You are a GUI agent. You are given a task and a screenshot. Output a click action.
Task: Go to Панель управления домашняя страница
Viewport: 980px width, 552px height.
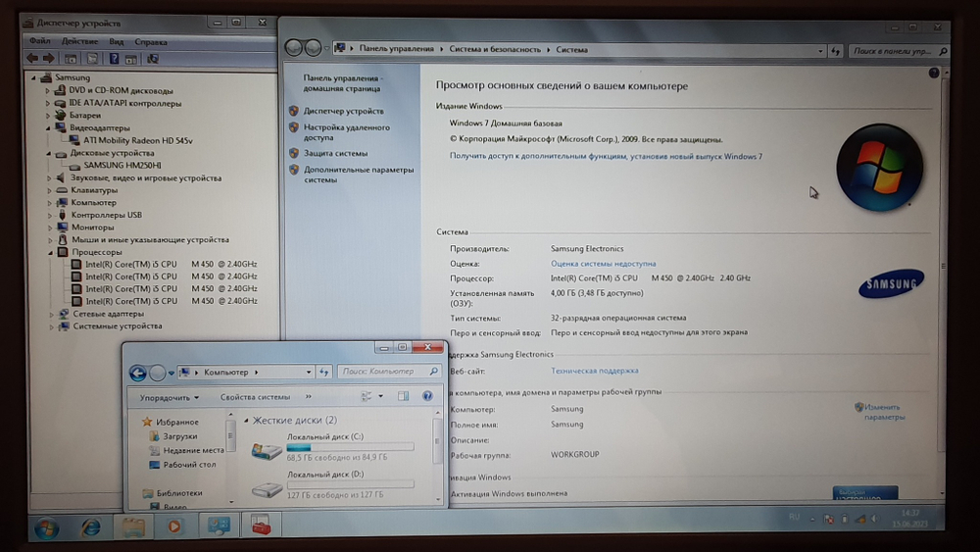click(x=342, y=83)
